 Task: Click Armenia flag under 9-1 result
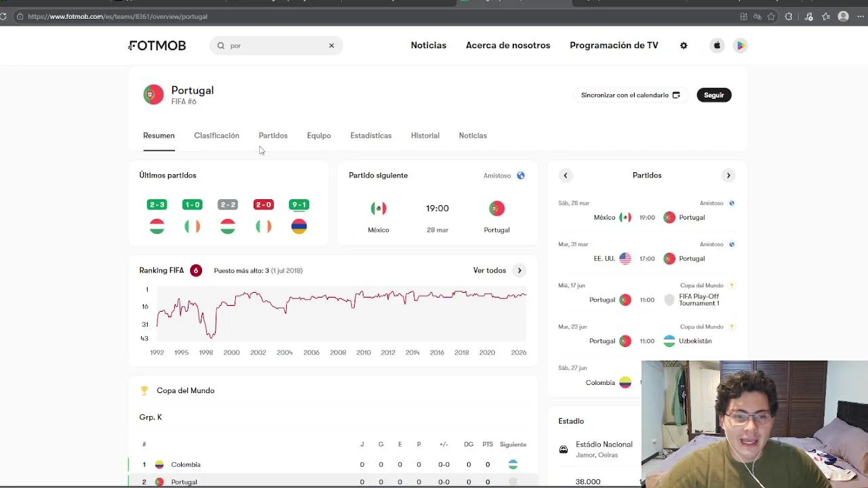(x=299, y=226)
